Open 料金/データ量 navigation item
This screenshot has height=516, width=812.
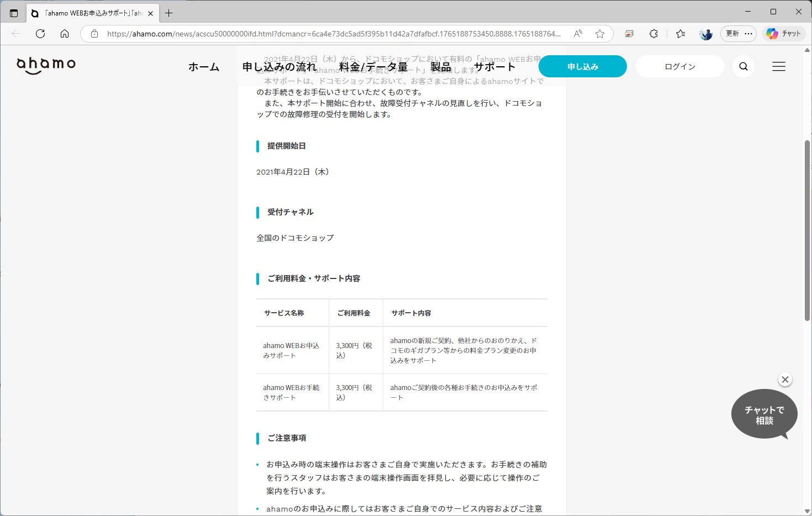click(x=373, y=67)
